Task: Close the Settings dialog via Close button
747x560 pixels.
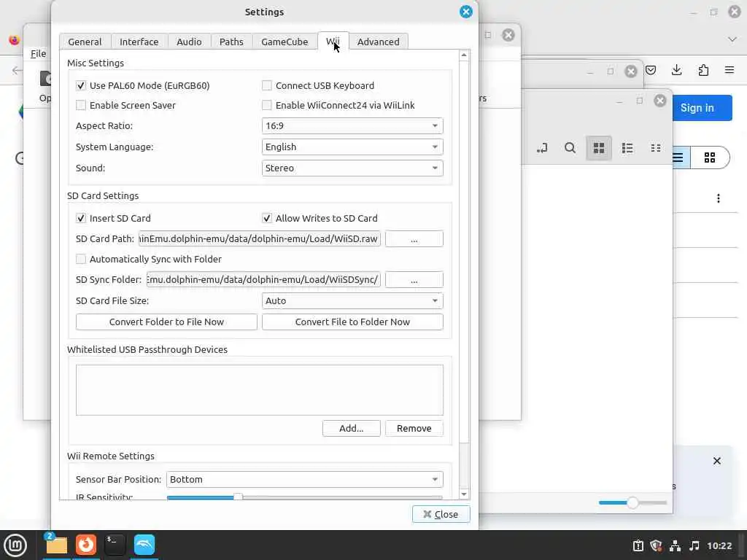Action: click(441, 514)
